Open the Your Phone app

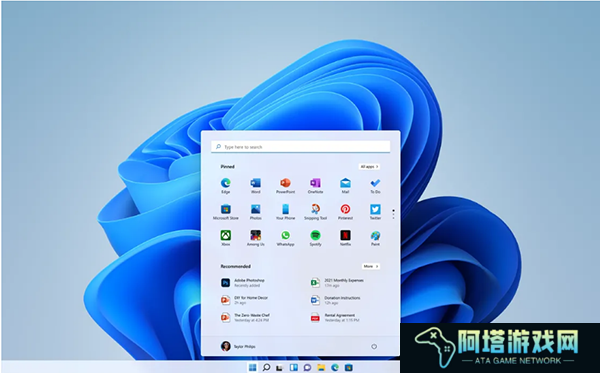285,212
